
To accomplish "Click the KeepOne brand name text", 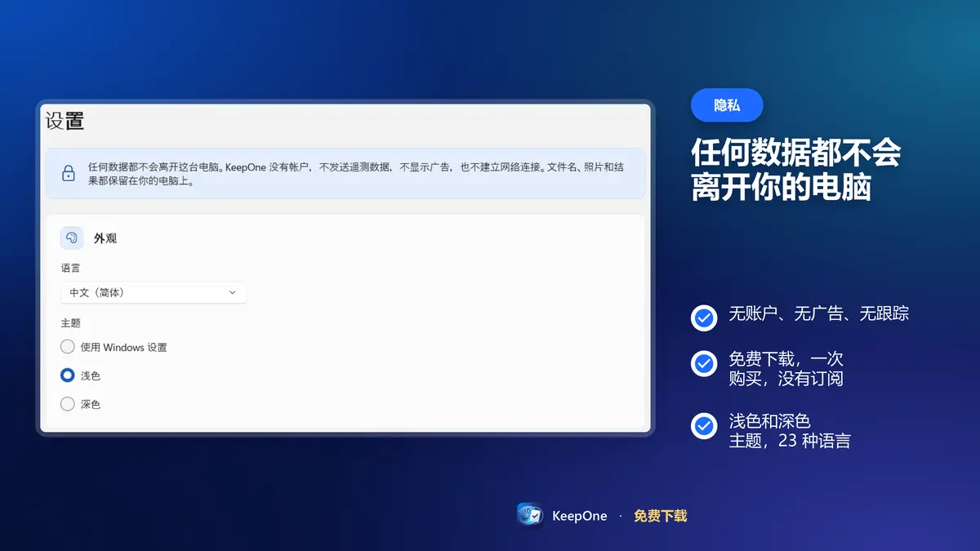I will [x=580, y=516].
